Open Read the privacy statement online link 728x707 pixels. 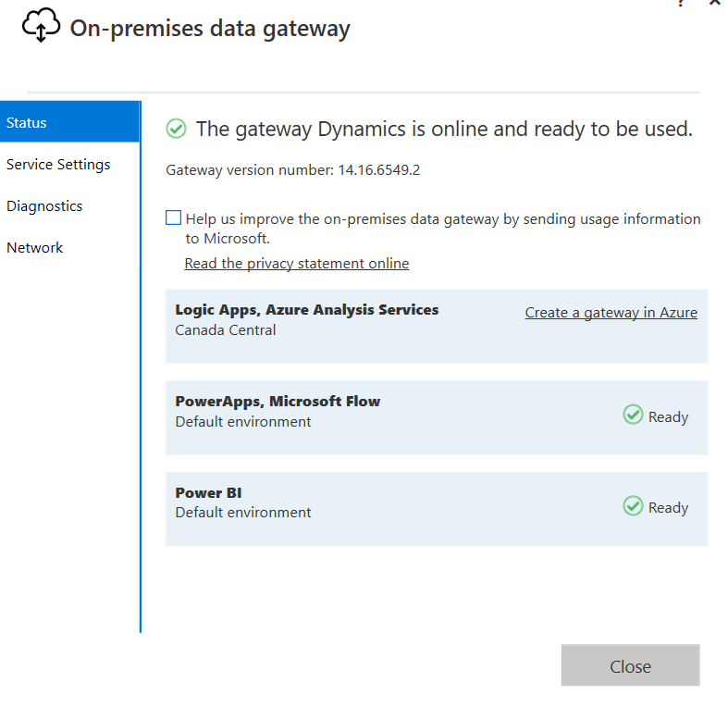pyautogui.click(x=297, y=264)
